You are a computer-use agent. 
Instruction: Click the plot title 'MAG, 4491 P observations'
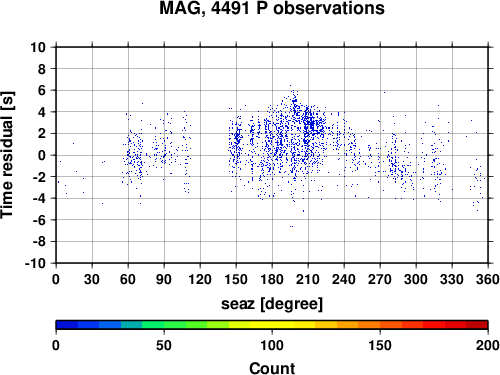pyautogui.click(x=272, y=8)
